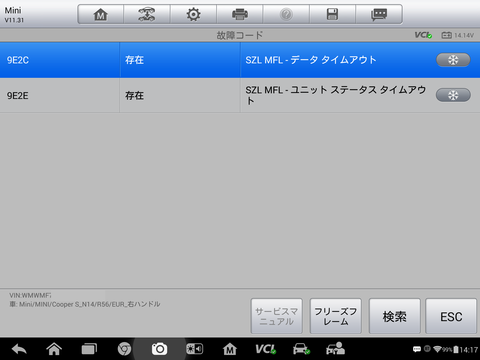The width and height of the screenshot is (480, 360).
Task: Click the car diagnostics shortcut icon
Action: [x=301, y=349]
